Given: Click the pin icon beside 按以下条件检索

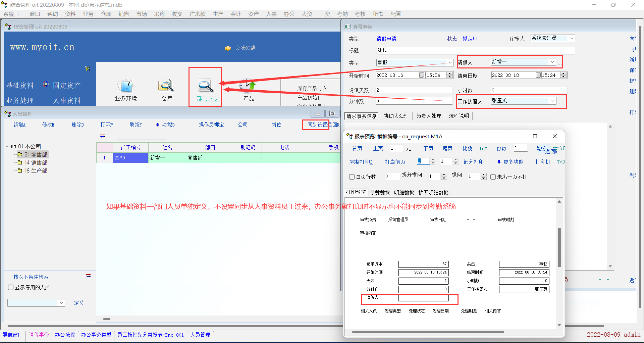Looking at the screenshot, I should (x=89, y=276).
